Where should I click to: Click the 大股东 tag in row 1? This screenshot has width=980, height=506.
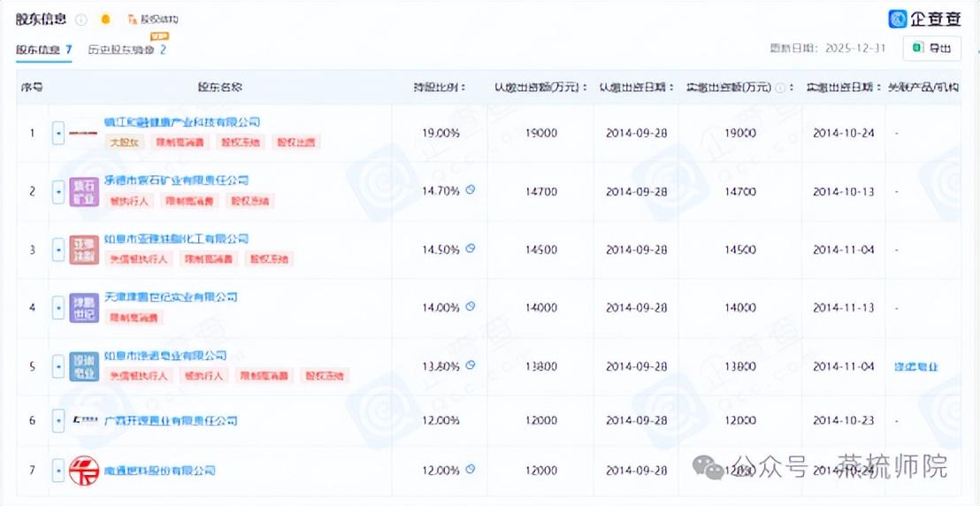pyautogui.click(x=125, y=142)
